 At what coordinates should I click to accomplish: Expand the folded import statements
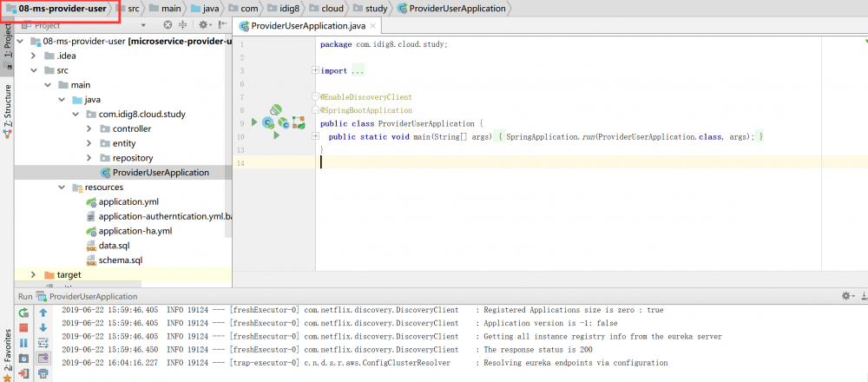pos(314,70)
